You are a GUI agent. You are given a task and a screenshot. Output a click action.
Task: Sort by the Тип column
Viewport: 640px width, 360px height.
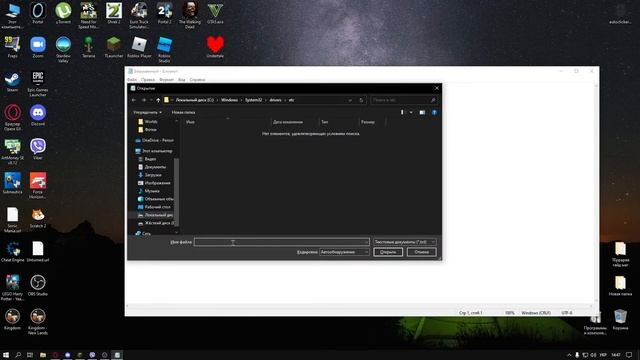(324, 122)
